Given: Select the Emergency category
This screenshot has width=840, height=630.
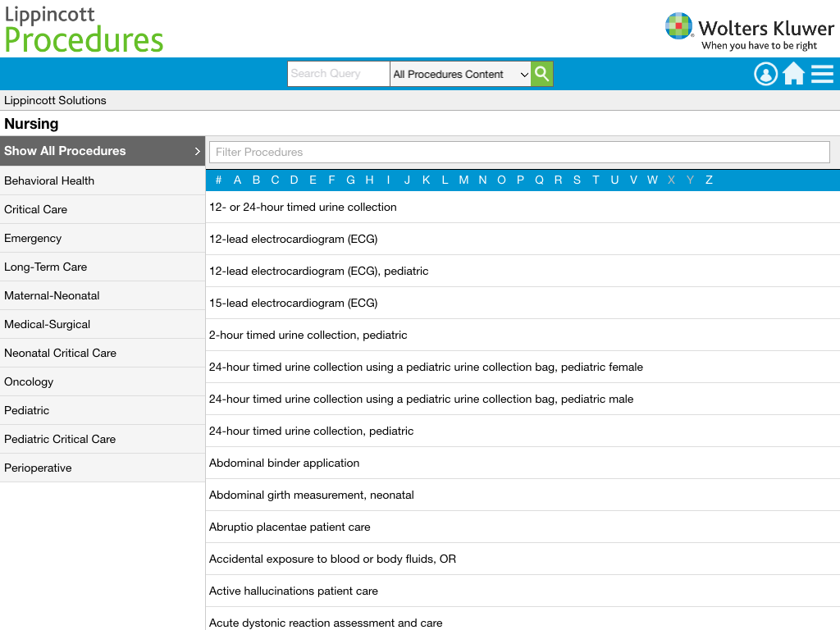Looking at the screenshot, I should (x=103, y=239).
